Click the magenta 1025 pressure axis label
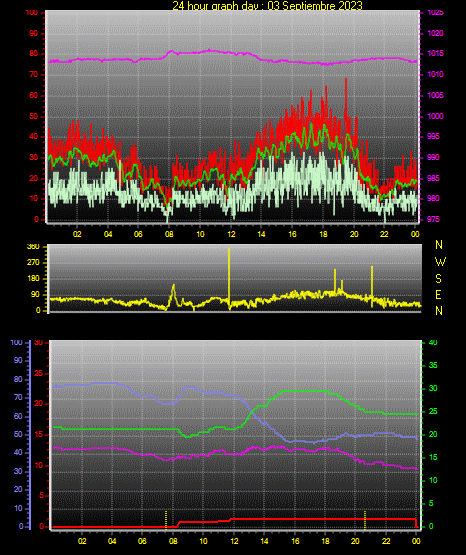This screenshot has height=555, width=466. [x=435, y=13]
